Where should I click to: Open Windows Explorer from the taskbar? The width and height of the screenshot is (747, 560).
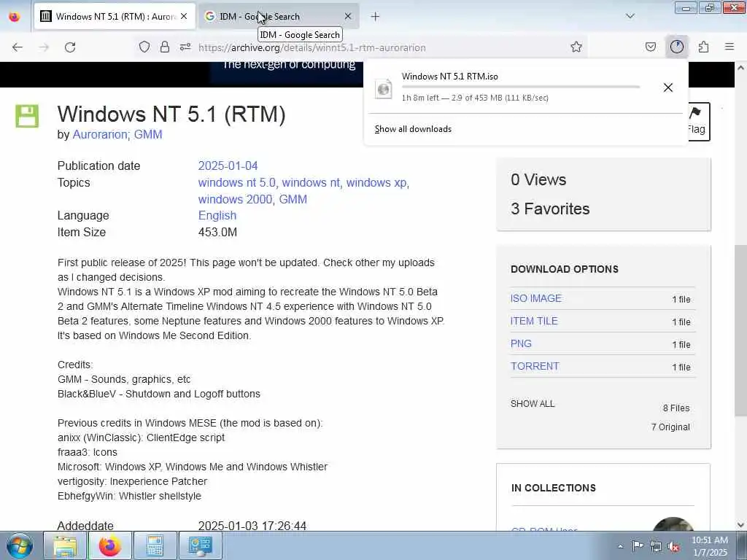tap(65, 545)
